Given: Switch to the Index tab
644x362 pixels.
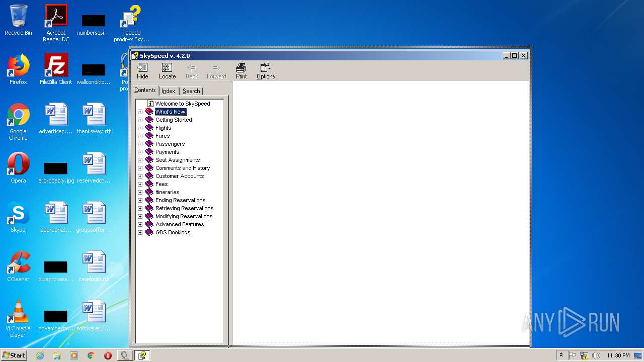Looking at the screenshot, I should (169, 91).
